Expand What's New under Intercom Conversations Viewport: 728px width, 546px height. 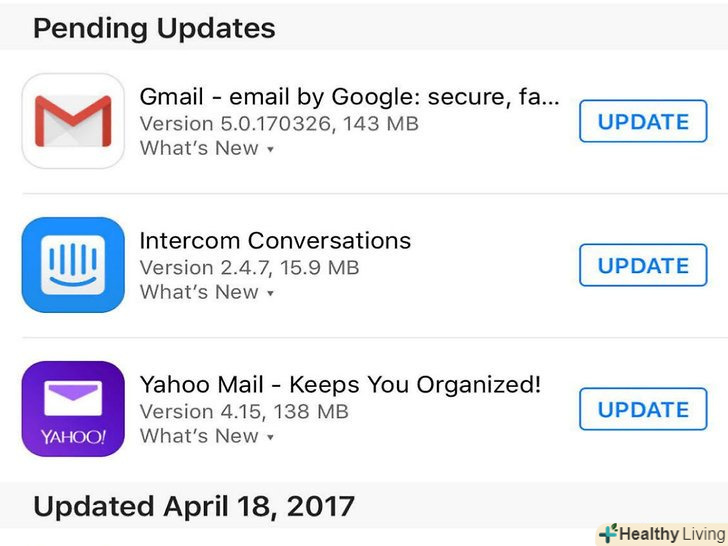click(x=206, y=293)
